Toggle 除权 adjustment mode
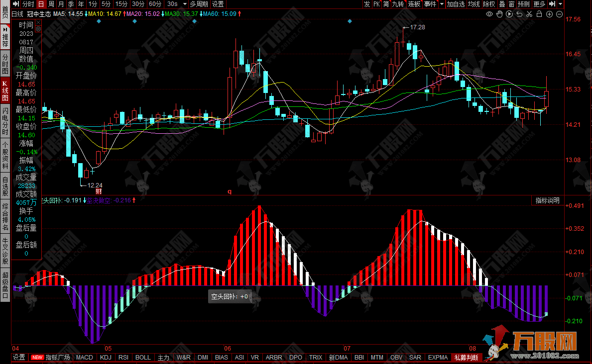This screenshot has width=592, height=364. (x=489, y=4)
